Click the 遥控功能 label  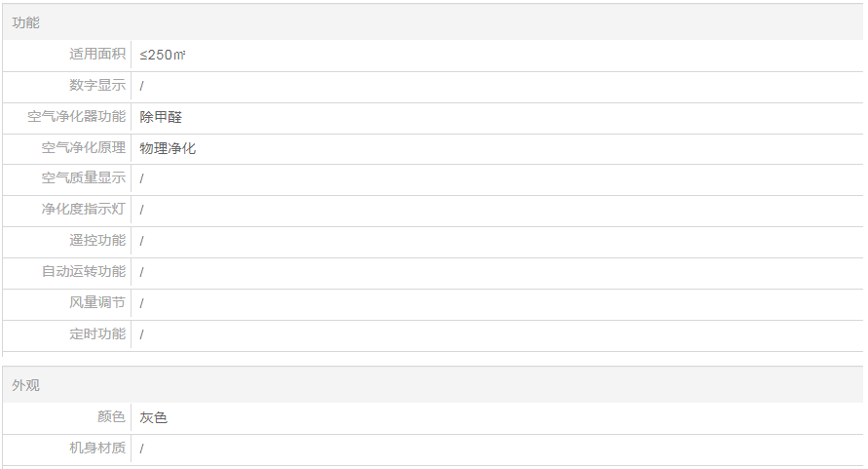(x=96, y=241)
